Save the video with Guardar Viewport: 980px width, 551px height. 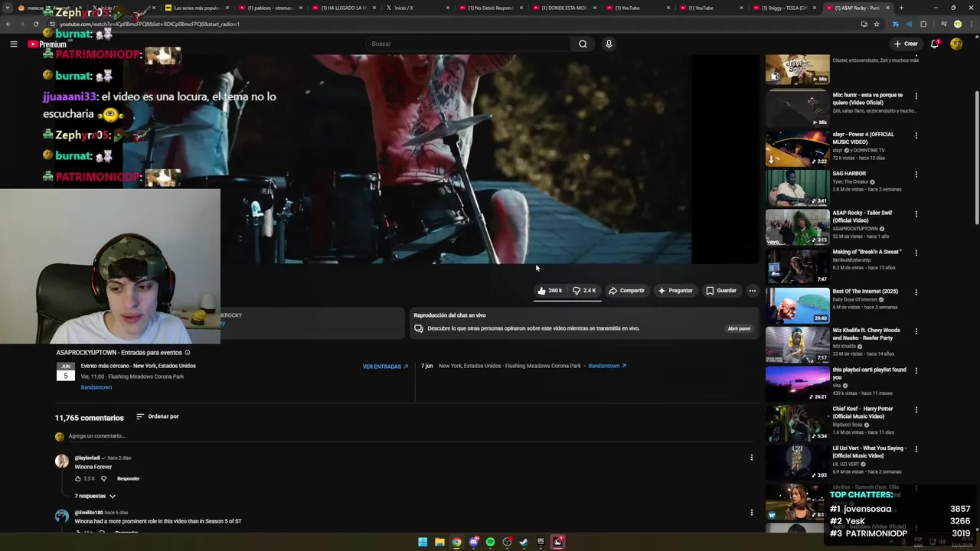(721, 291)
